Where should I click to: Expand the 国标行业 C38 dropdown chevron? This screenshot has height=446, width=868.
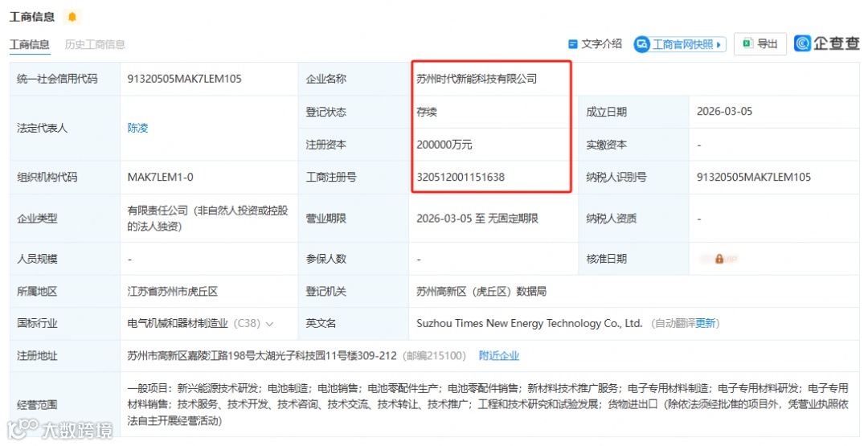269,324
